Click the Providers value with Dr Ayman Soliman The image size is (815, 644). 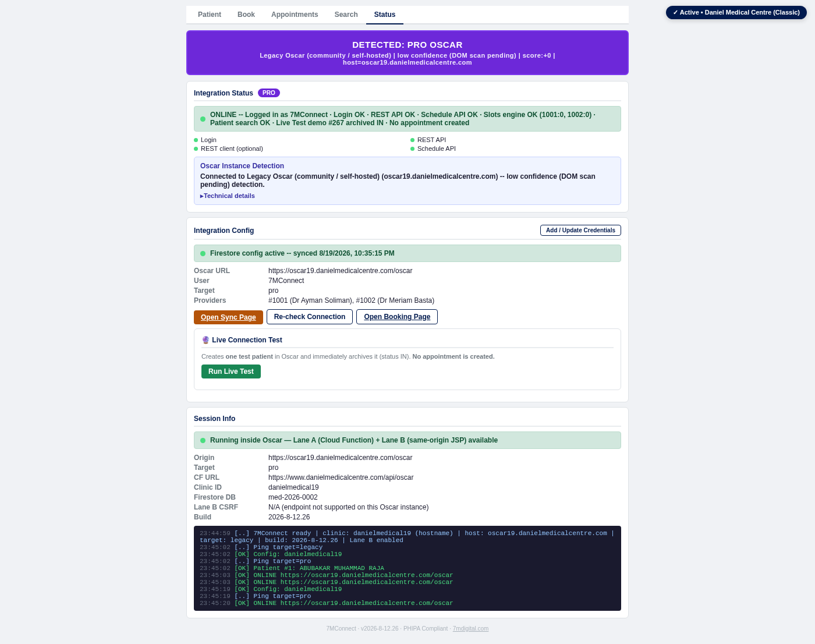coord(351,300)
